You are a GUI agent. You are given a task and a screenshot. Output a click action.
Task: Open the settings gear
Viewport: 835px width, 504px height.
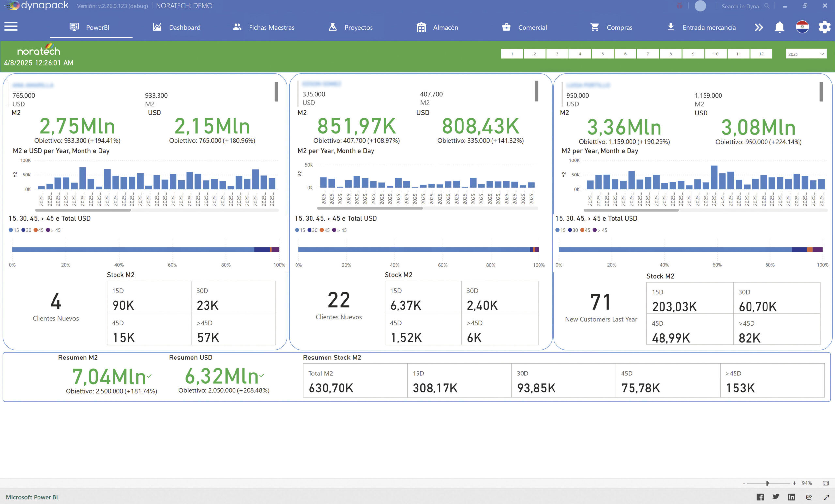(825, 27)
